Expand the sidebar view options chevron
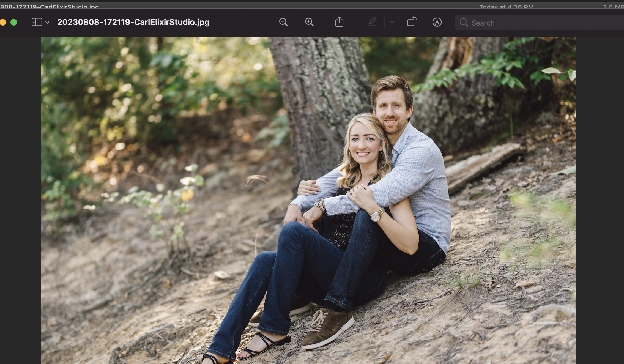This screenshot has height=364, width=624. [x=47, y=23]
